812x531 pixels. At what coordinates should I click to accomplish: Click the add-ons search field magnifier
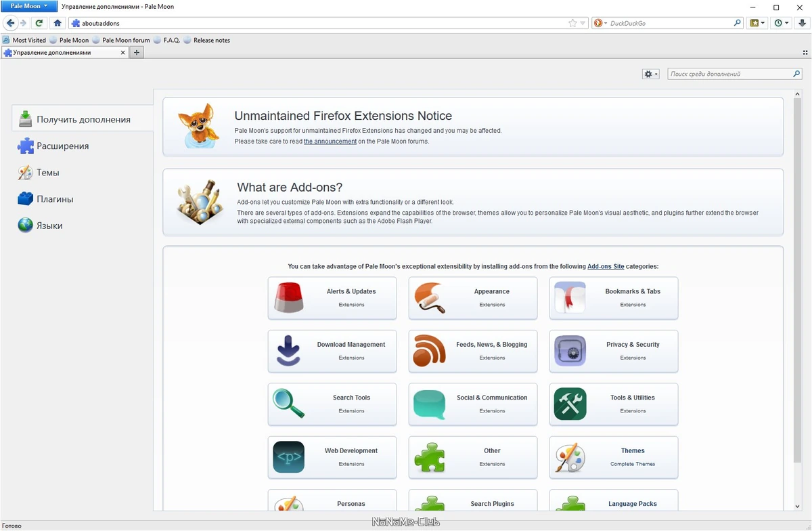pos(796,74)
